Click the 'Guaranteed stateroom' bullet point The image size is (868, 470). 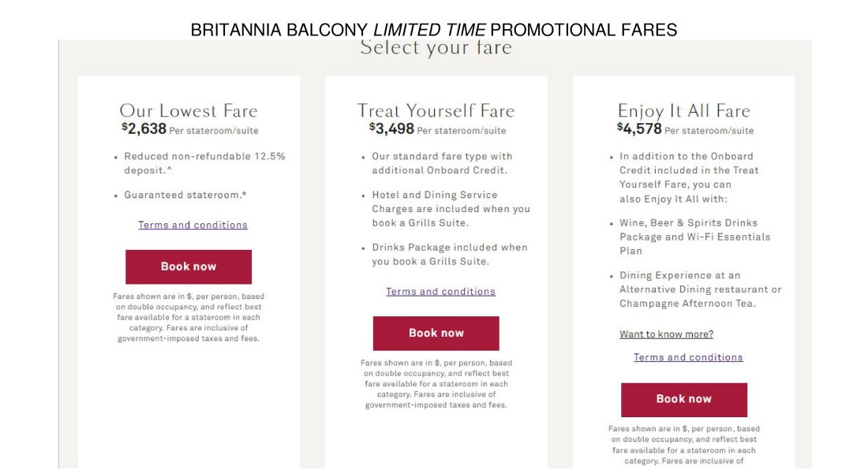pyautogui.click(x=185, y=195)
